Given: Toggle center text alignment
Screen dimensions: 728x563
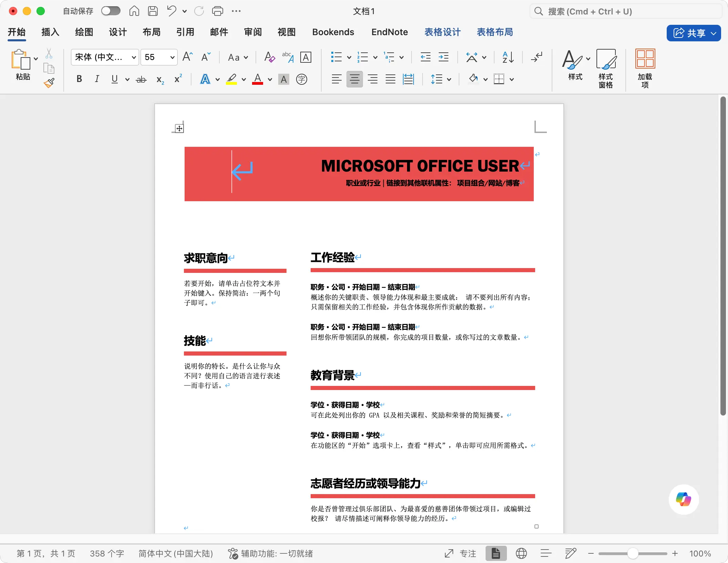Looking at the screenshot, I should click(x=354, y=80).
